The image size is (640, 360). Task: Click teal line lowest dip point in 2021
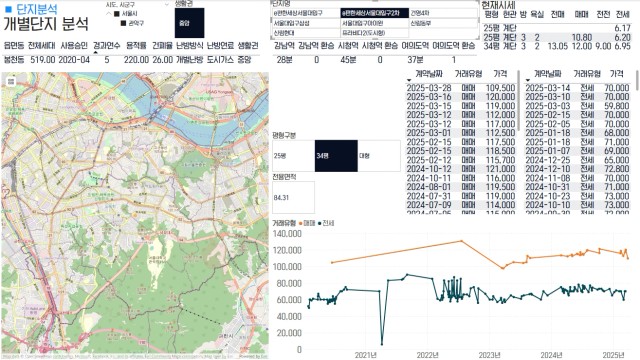382,344
